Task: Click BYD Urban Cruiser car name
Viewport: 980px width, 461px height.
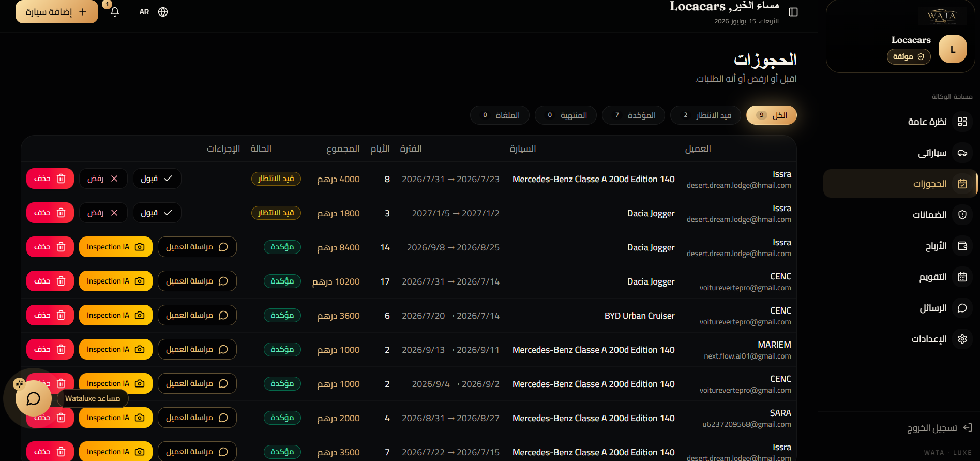Action: 640,316
